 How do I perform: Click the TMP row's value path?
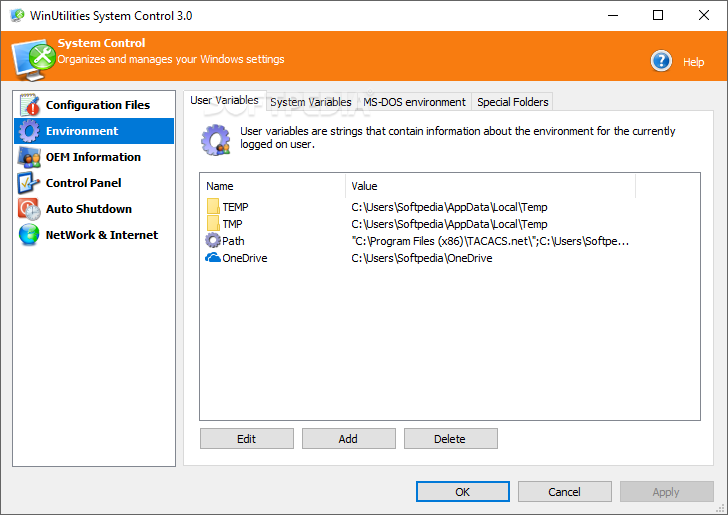coord(449,224)
